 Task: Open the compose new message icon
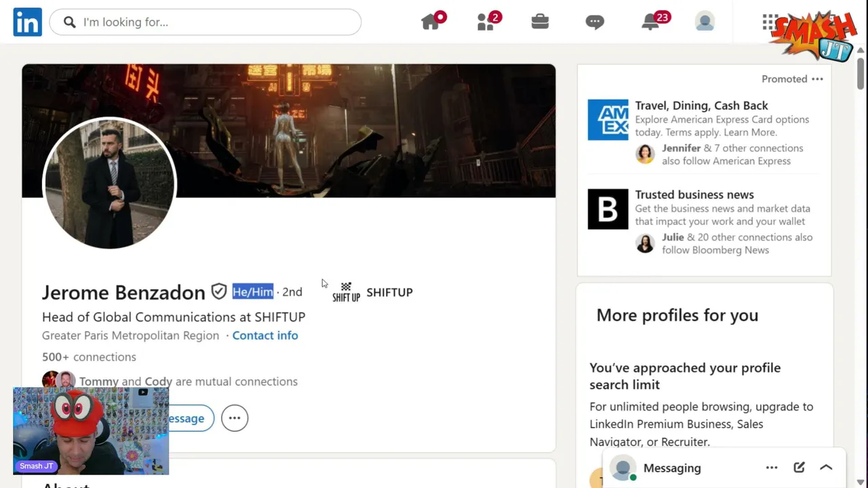click(x=799, y=467)
